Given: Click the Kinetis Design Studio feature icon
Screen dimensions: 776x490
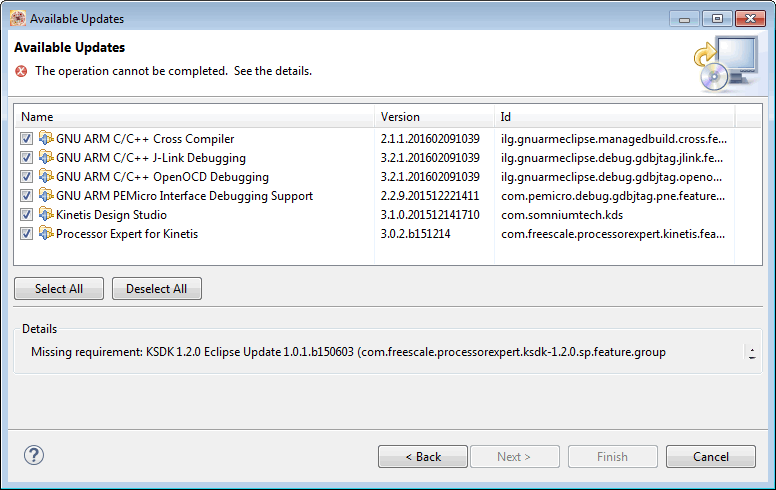Looking at the screenshot, I should pyautogui.click(x=46, y=215).
